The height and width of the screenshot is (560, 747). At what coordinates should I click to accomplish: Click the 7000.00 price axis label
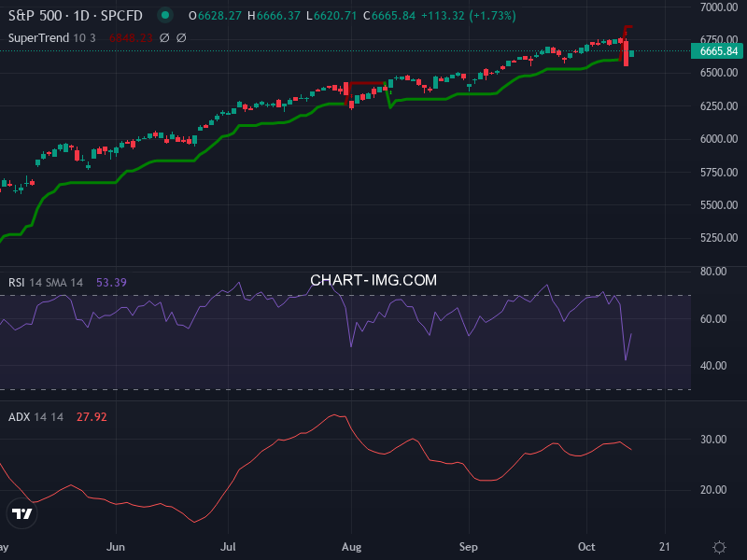click(719, 7)
